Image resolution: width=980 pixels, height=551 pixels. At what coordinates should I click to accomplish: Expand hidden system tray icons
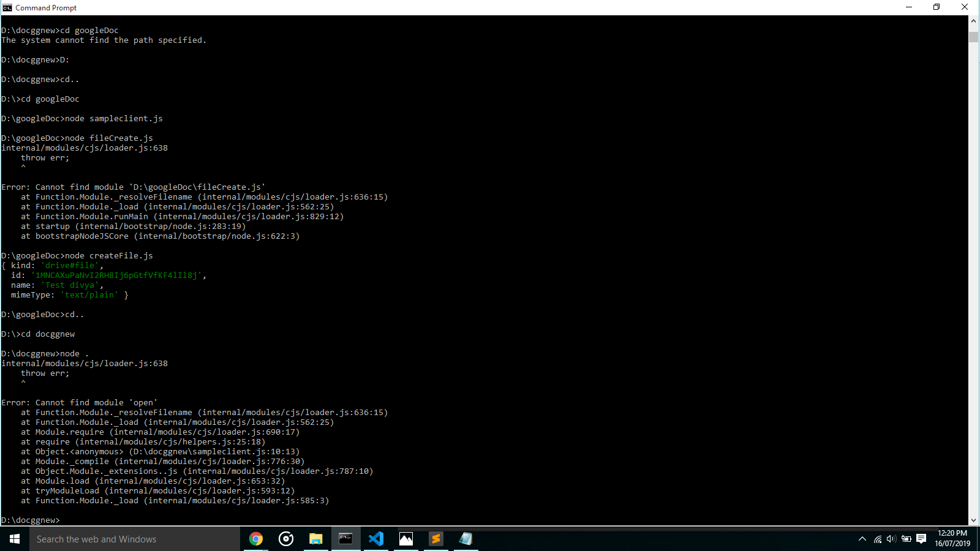pos(862,539)
